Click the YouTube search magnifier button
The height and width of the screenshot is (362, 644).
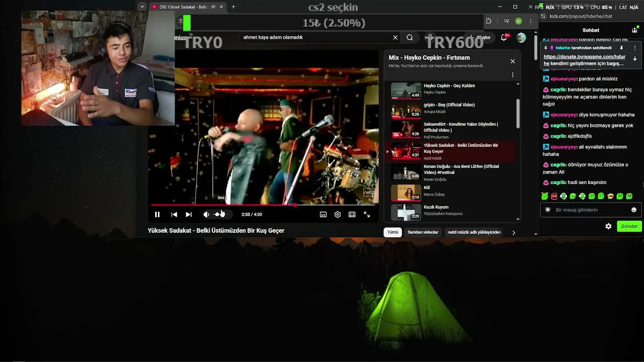pos(410,37)
